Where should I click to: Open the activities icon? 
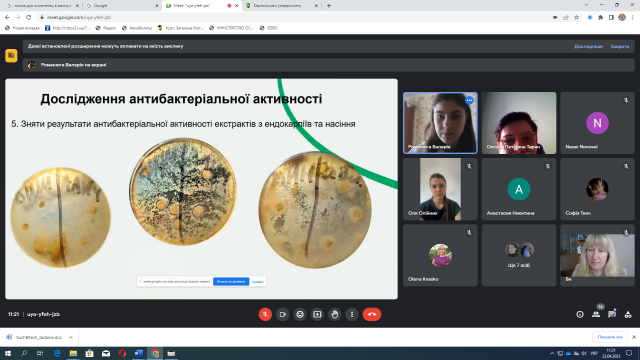click(628, 314)
